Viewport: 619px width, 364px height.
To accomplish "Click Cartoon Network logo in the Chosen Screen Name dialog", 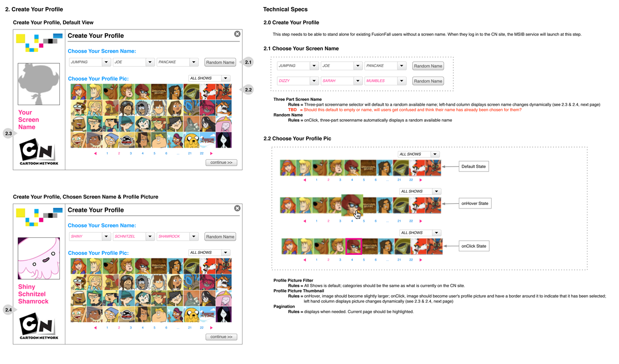I will coord(38,326).
